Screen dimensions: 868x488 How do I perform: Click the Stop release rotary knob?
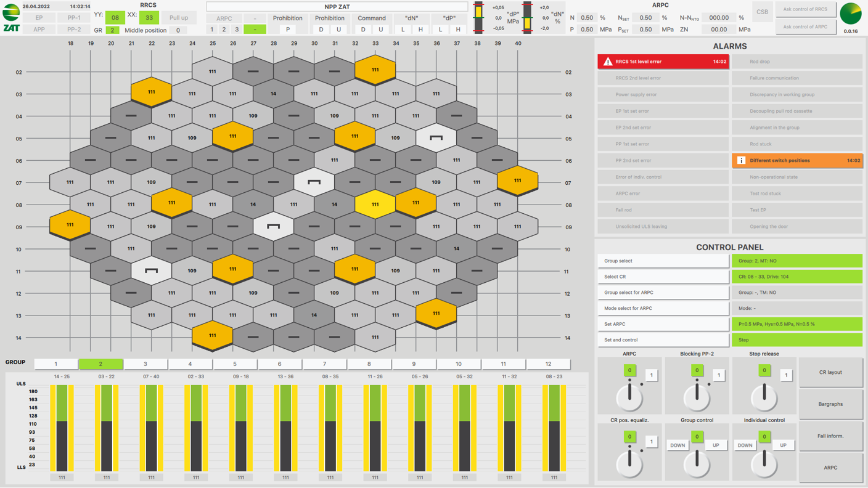[764, 397]
